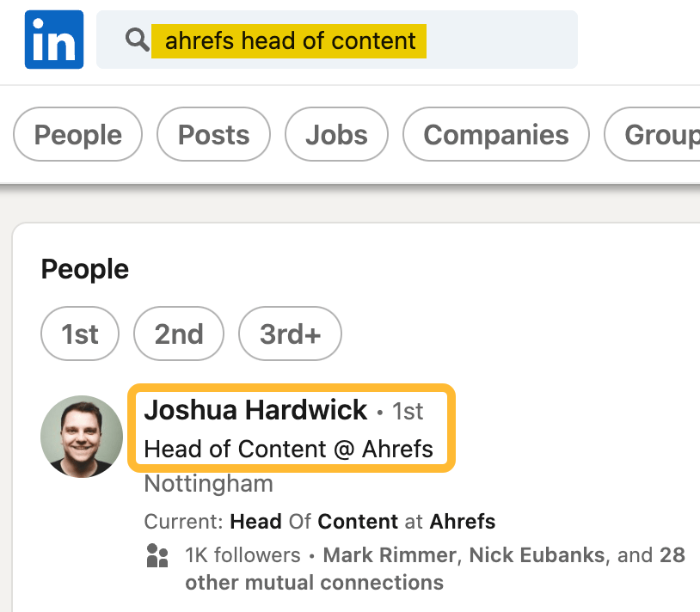Enable the 2nd degree connections filter
Image resolution: width=700 pixels, height=612 pixels.
coord(179,334)
